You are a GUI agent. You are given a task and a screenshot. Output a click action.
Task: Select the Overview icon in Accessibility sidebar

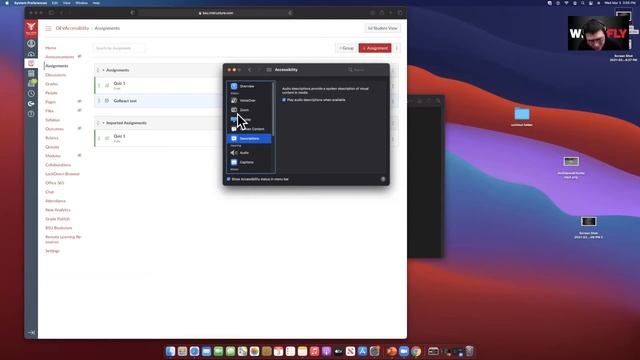[x=234, y=86]
